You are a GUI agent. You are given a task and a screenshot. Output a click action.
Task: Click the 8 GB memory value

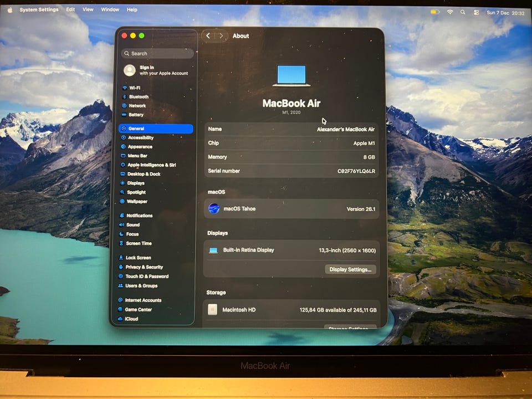pos(369,157)
